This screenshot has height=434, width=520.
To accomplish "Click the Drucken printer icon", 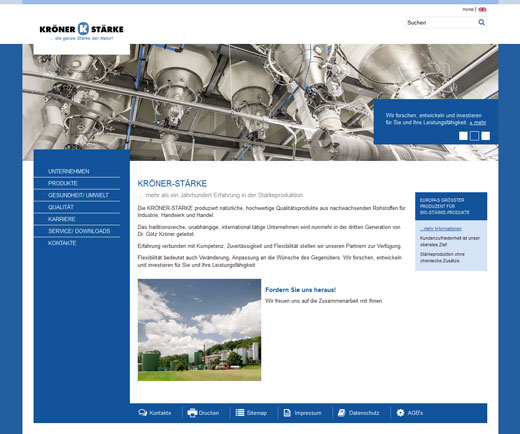I will (192, 413).
